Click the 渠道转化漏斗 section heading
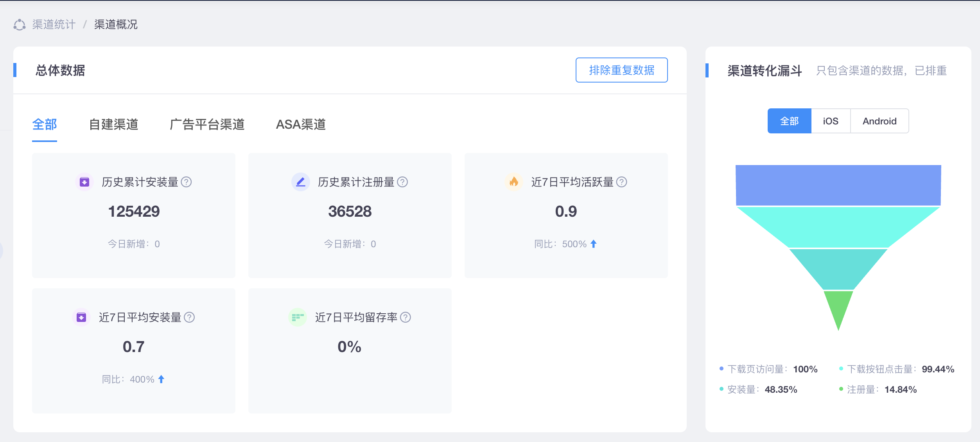Viewport: 980px width, 442px height. (765, 71)
